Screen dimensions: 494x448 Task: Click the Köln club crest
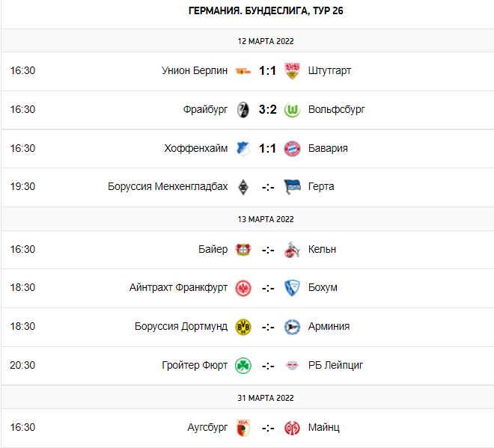click(293, 250)
